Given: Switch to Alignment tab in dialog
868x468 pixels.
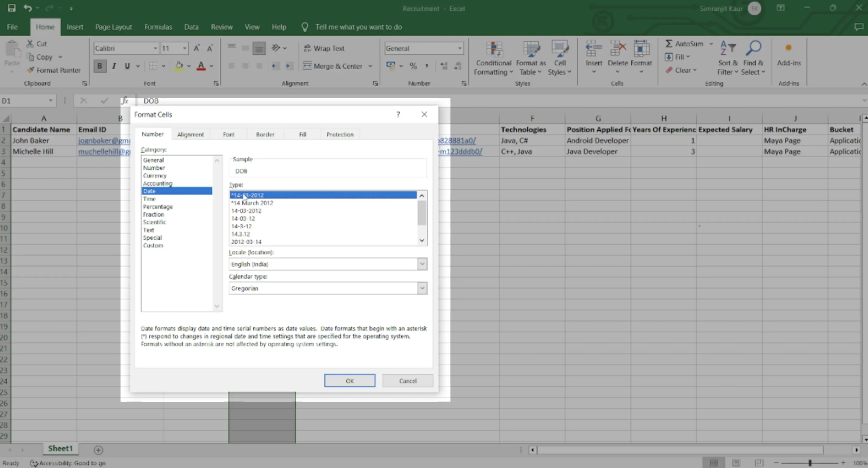Looking at the screenshot, I should click(x=191, y=134).
